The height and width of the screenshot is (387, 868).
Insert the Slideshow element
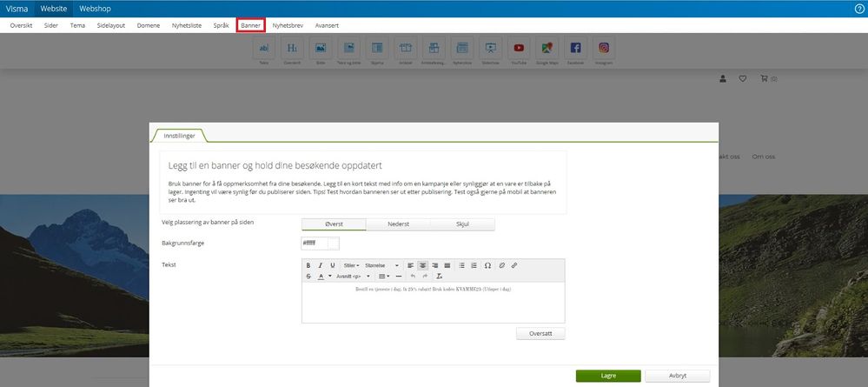click(x=490, y=48)
